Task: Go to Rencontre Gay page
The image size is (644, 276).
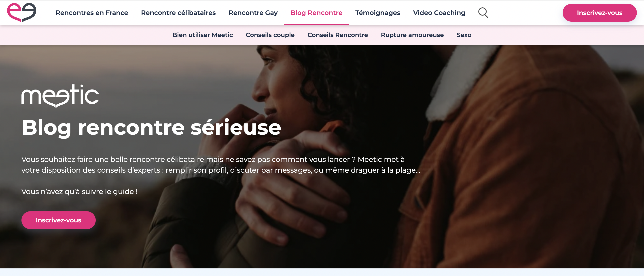Action: coord(253,13)
